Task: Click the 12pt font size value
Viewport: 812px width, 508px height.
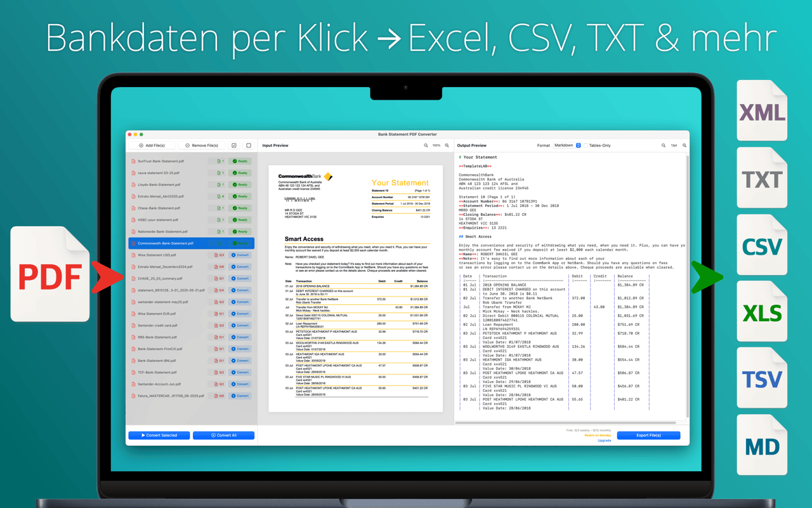Action: (674, 145)
